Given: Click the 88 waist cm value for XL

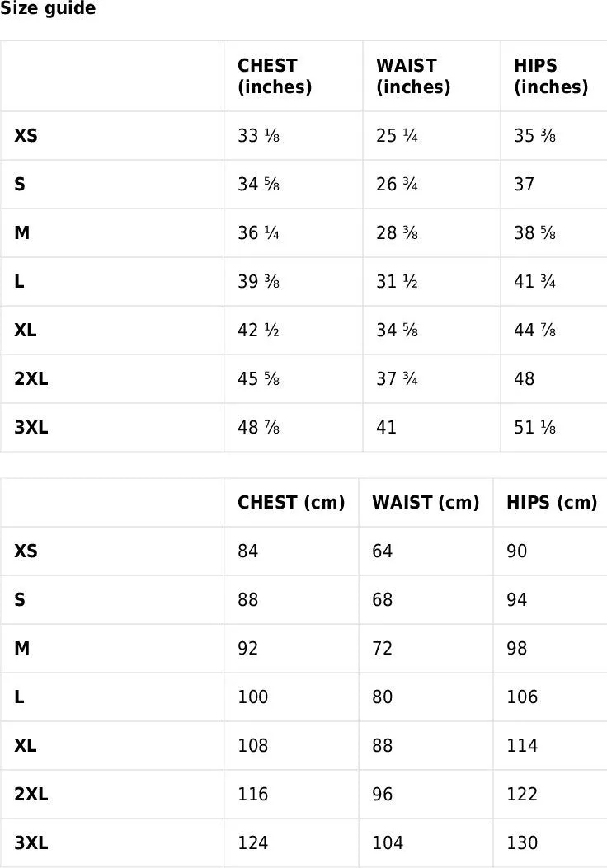Looking at the screenshot, I should tap(383, 746).
